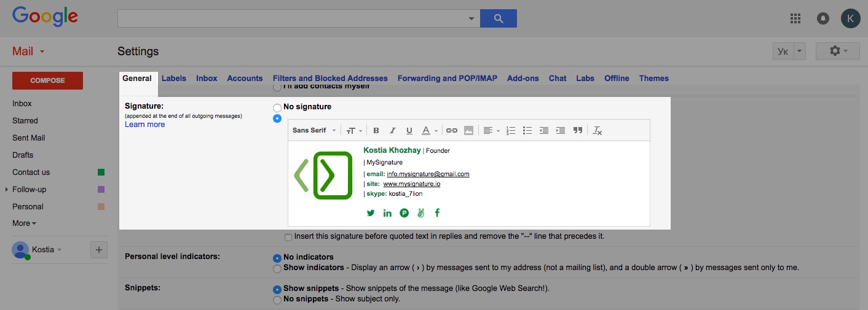The height and width of the screenshot is (310, 868).
Task: Select the Show indicators option
Action: click(277, 269)
